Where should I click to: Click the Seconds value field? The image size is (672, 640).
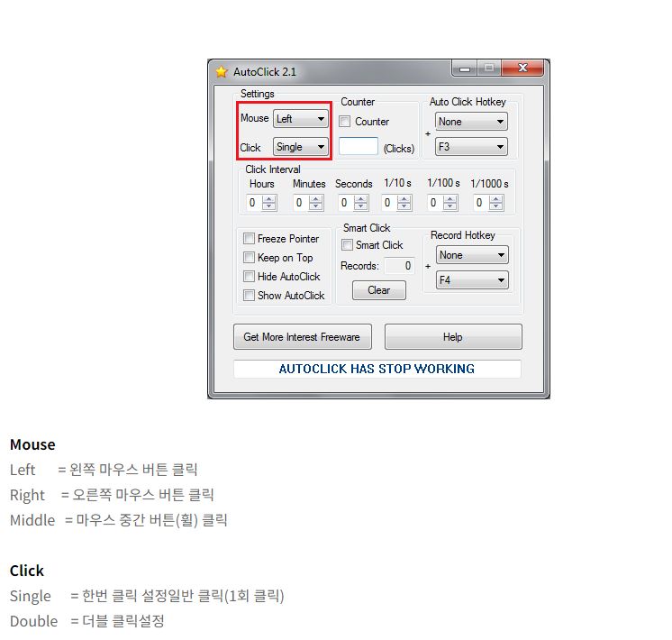pos(347,203)
